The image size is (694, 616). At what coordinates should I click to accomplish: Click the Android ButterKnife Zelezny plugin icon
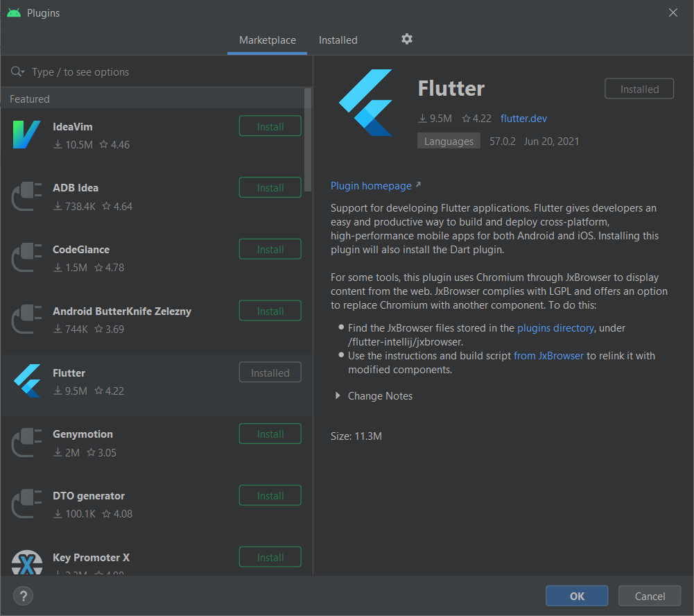[26, 319]
